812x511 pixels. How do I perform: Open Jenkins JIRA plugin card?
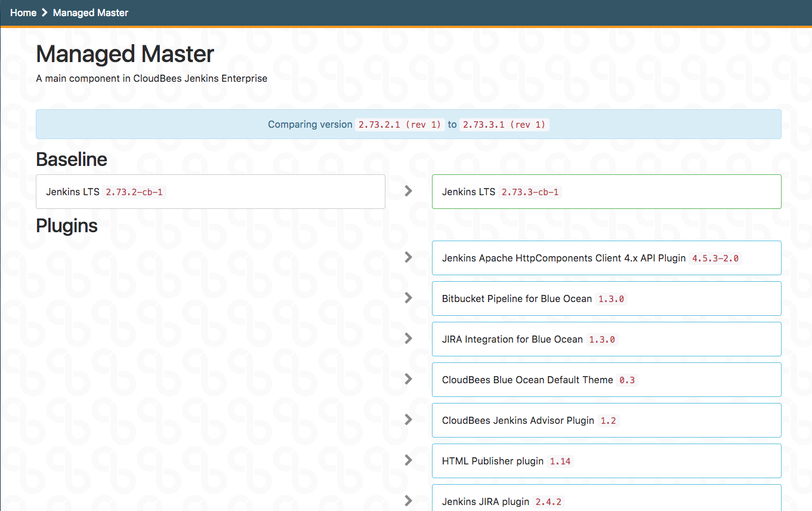[607, 497]
